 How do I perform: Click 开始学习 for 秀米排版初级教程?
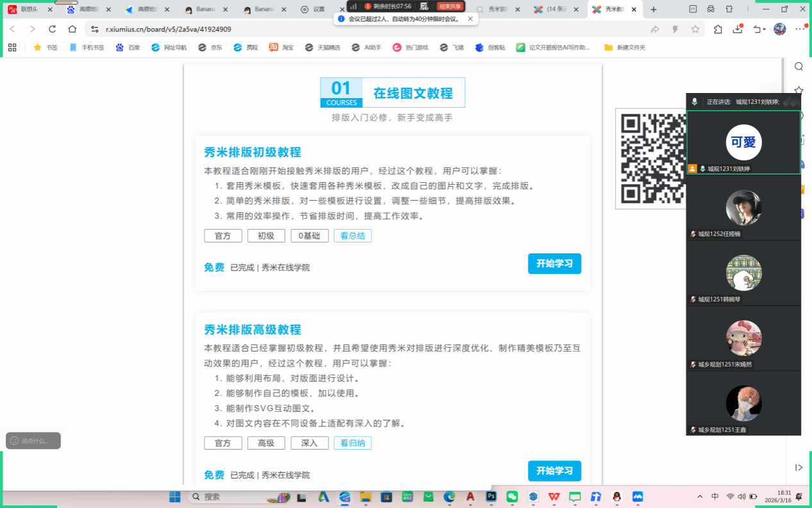point(554,264)
